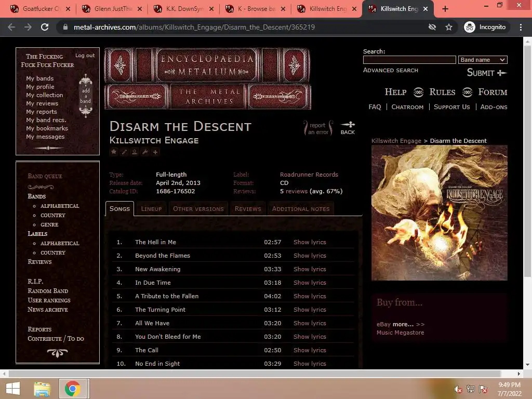Open Bands Alphabetical in the sidebar
The height and width of the screenshot is (399, 532).
click(x=60, y=206)
